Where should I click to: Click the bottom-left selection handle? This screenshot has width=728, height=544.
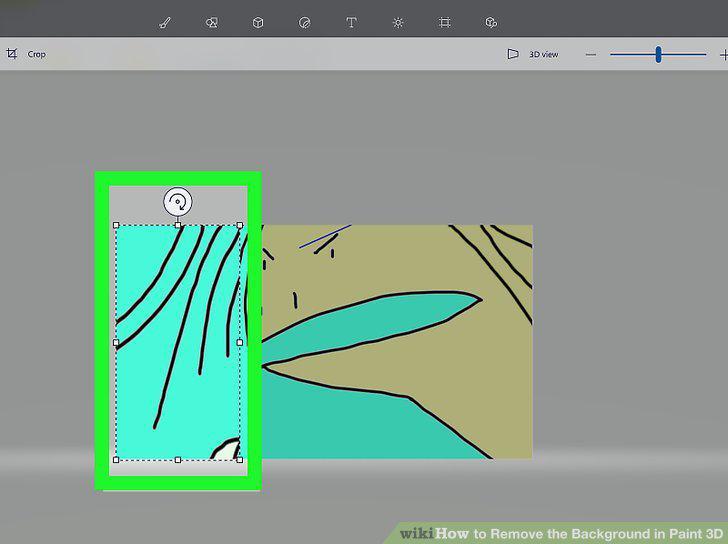click(x=116, y=460)
